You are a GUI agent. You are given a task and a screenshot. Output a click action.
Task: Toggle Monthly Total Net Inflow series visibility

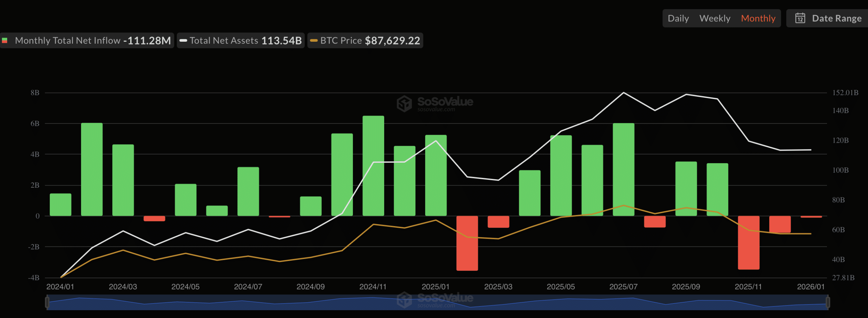point(68,40)
